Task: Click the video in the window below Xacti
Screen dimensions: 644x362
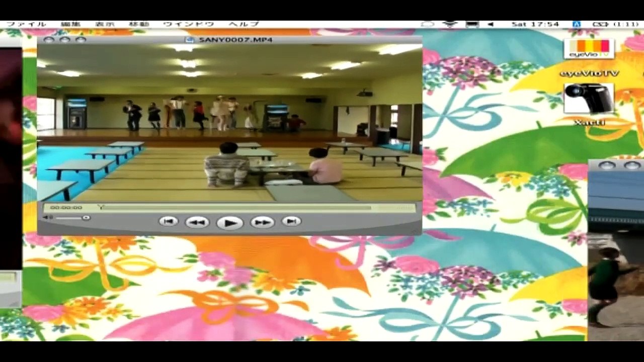Action: coord(616,256)
